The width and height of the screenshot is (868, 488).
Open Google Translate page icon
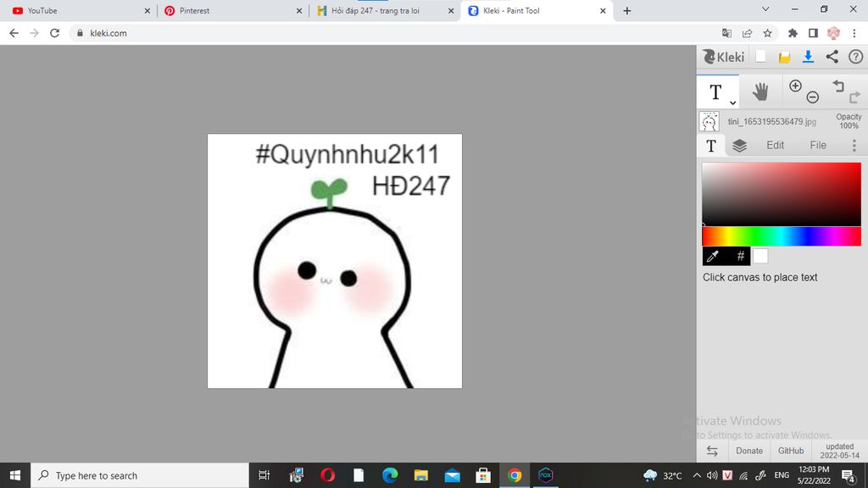(726, 33)
